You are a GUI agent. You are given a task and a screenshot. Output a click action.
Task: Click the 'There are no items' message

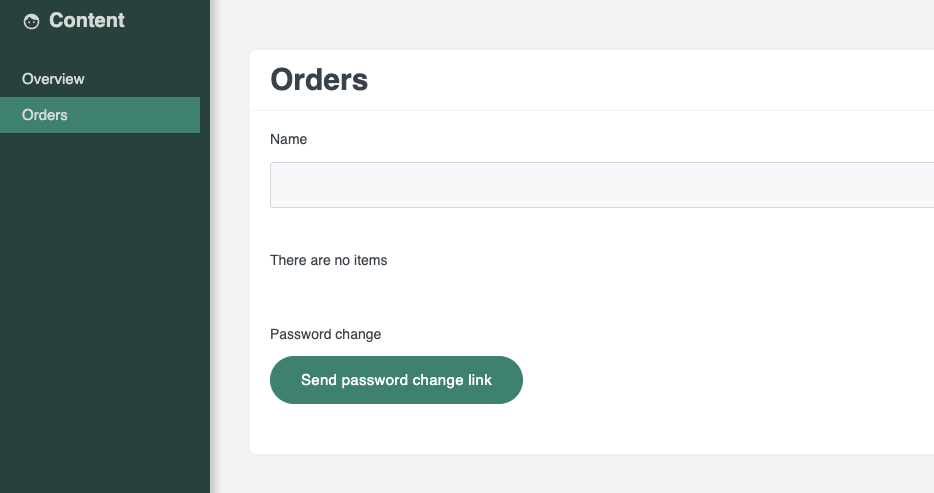click(x=328, y=260)
